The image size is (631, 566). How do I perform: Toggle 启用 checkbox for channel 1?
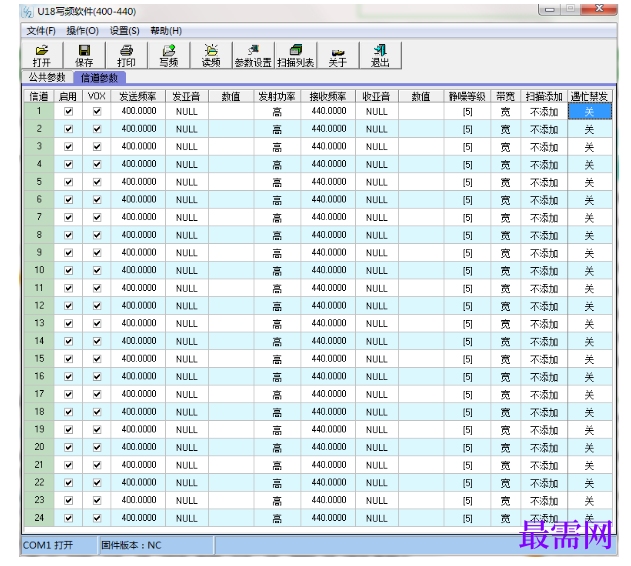coord(68,112)
